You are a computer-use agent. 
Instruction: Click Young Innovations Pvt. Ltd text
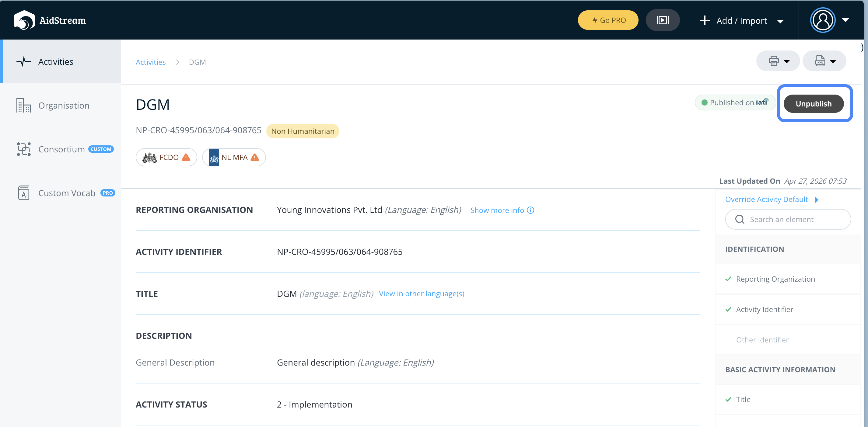[329, 210]
